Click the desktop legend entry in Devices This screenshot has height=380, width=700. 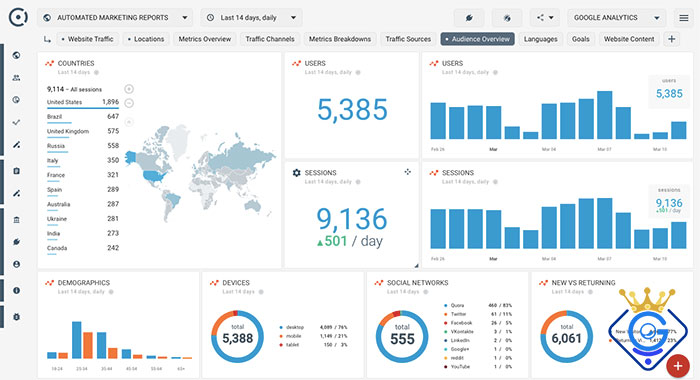pyautogui.click(x=313, y=327)
